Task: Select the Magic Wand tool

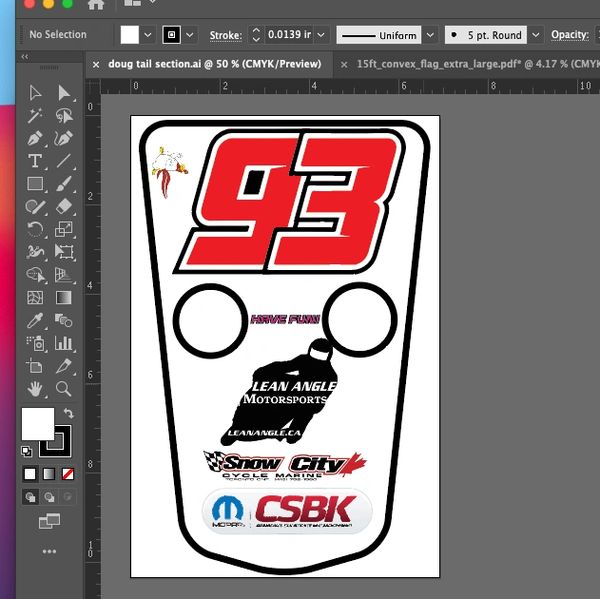Action: [35, 115]
